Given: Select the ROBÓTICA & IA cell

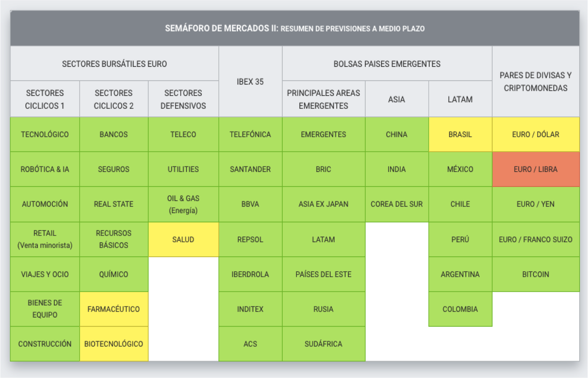Looking at the screenshot, I should point(45,169).
